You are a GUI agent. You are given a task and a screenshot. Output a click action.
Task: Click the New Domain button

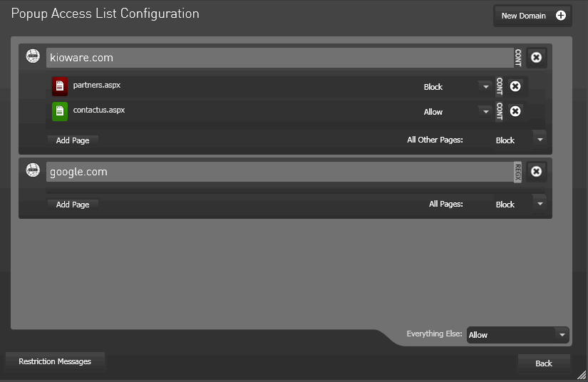coord(532,16)
